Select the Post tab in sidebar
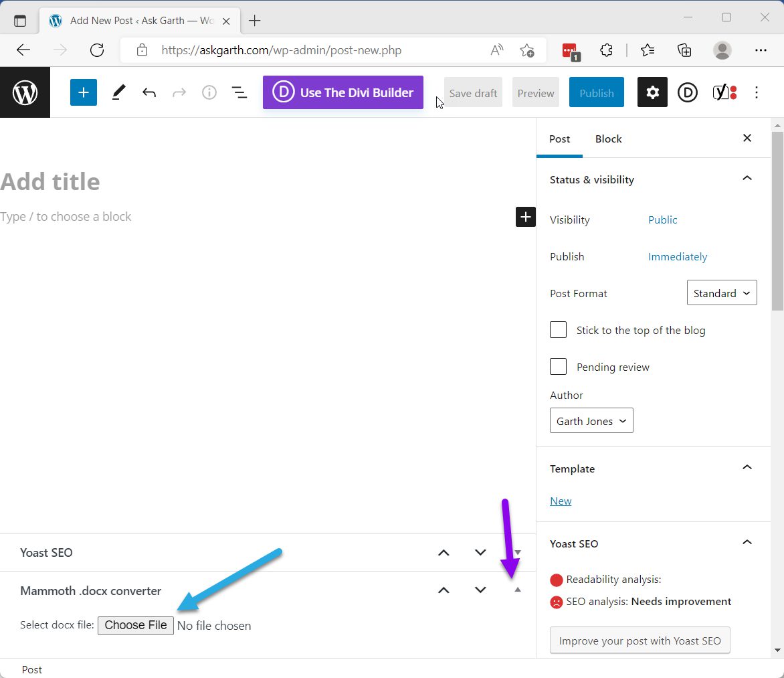Viewport: 784px width, 678px height. pyautogui.click(x=559, y=139)
